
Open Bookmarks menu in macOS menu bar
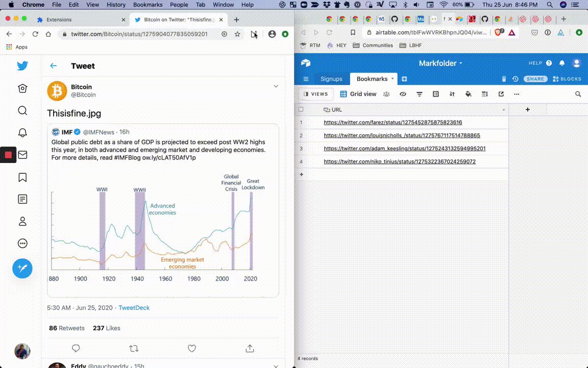tap(148, 5)
